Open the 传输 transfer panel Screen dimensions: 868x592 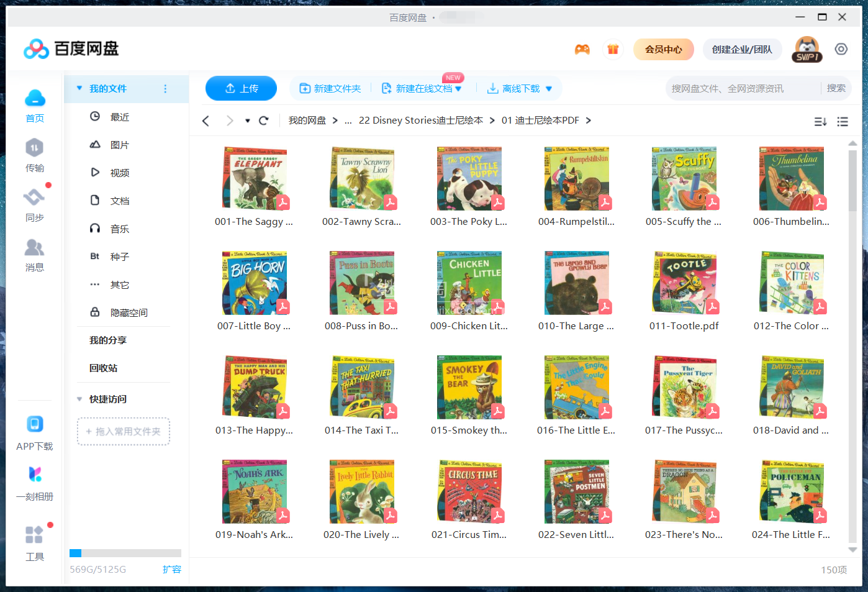tap(35, 155)
